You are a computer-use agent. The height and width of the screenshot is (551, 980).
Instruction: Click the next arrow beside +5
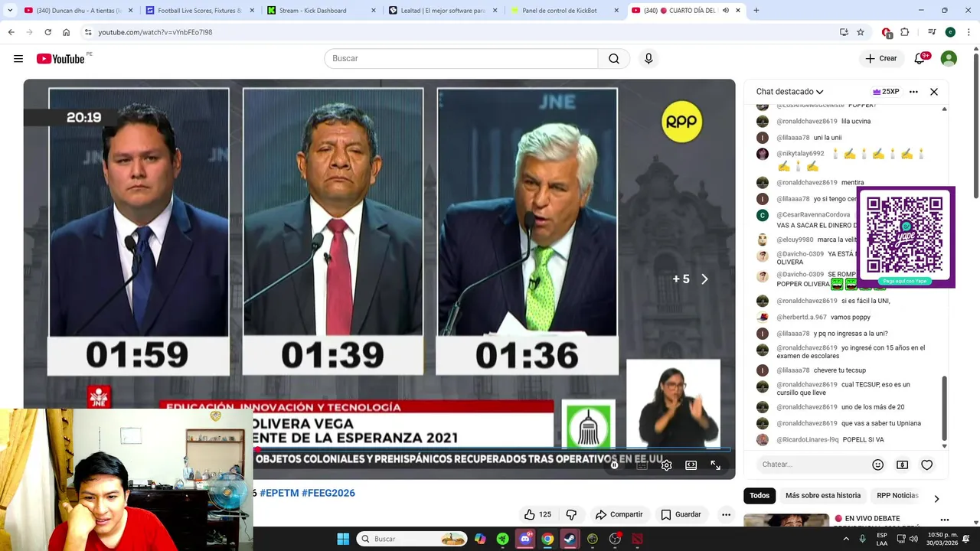point(704,279)
